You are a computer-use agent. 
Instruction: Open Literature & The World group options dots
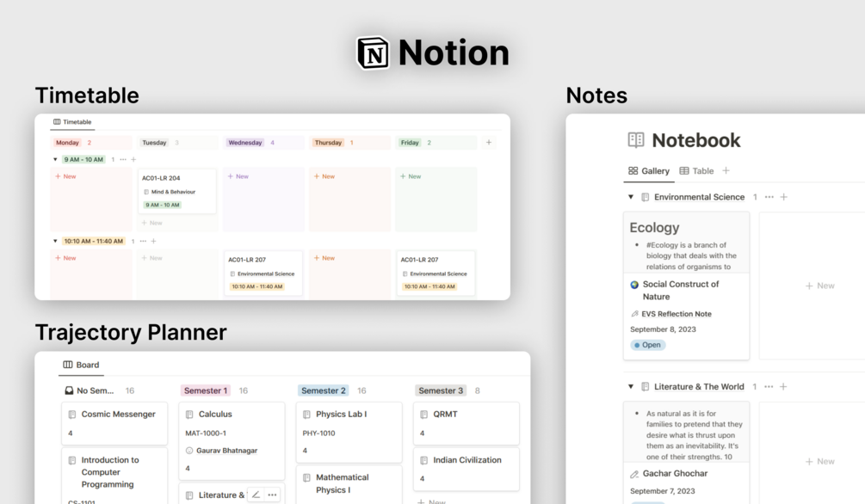769,386
